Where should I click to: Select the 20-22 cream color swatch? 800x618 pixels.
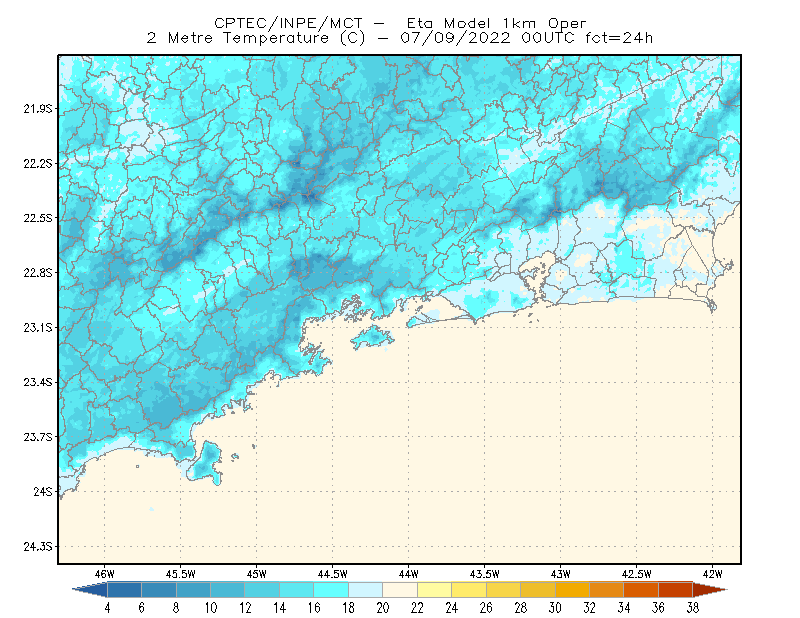400,590
